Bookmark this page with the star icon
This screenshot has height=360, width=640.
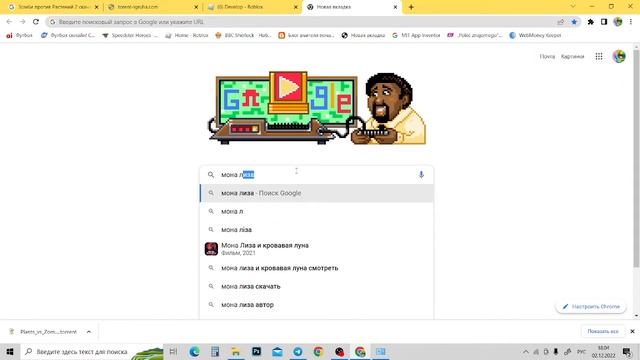574,22
